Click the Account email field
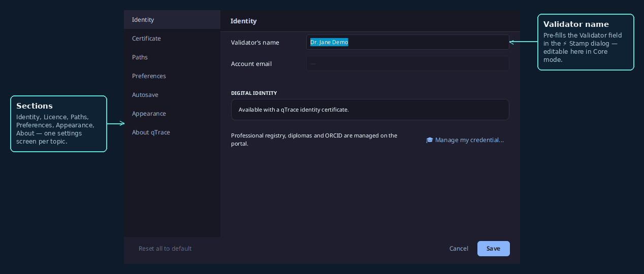 407,63
